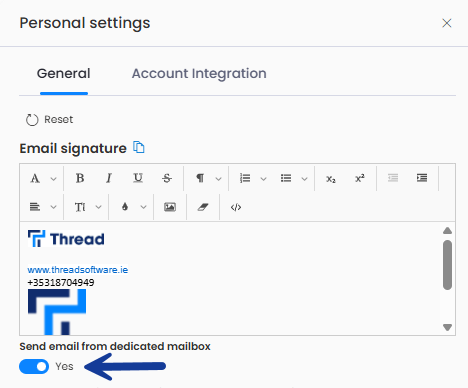468x388 pixels.
Task: Open the ordered list style dropdown
Action: point(263,179)
